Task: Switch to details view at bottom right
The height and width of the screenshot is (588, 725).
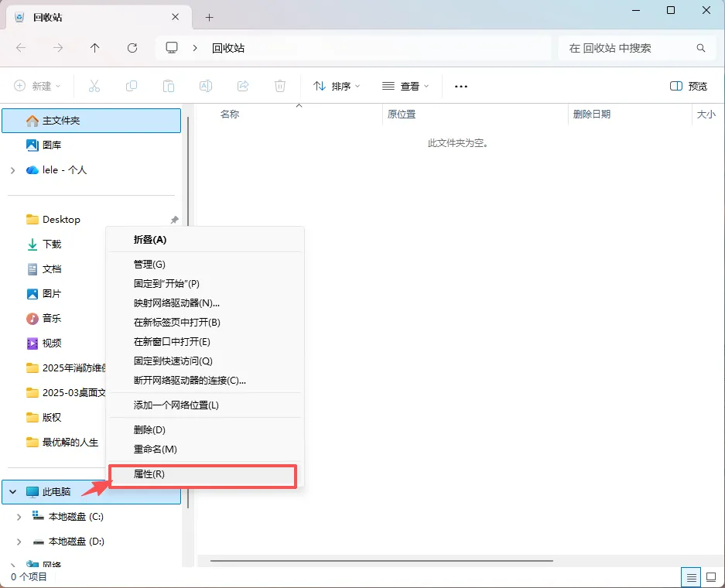Action: pyautogui.click(x=691, y=576)
